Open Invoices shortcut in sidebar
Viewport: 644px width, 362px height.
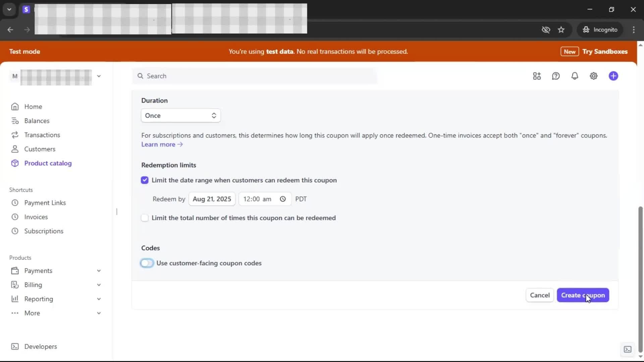(x=36, y=217)
